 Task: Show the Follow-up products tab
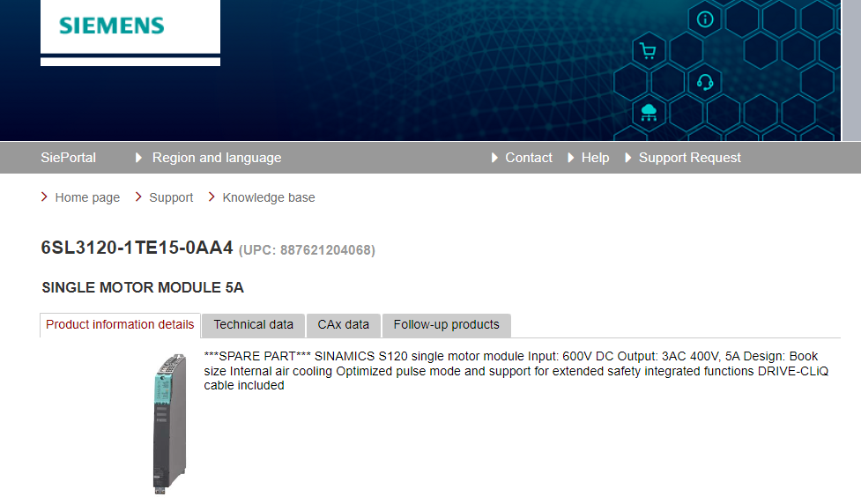click(x=446, y=324)
